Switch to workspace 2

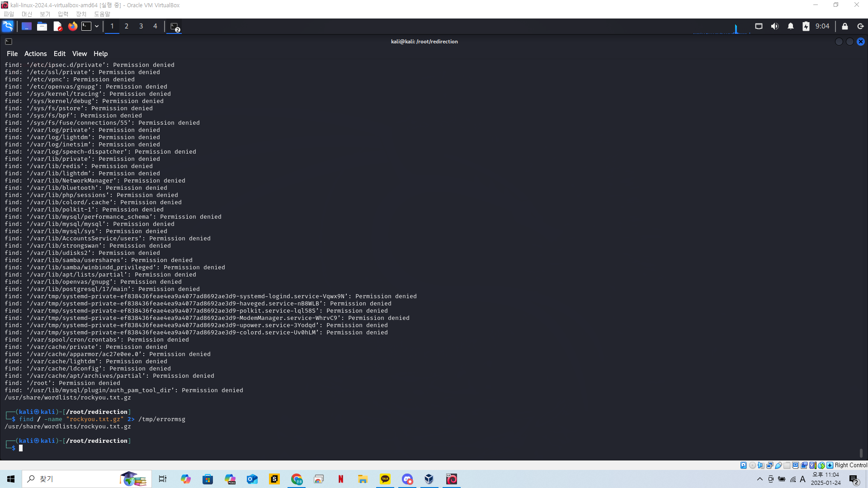point(127,26)
